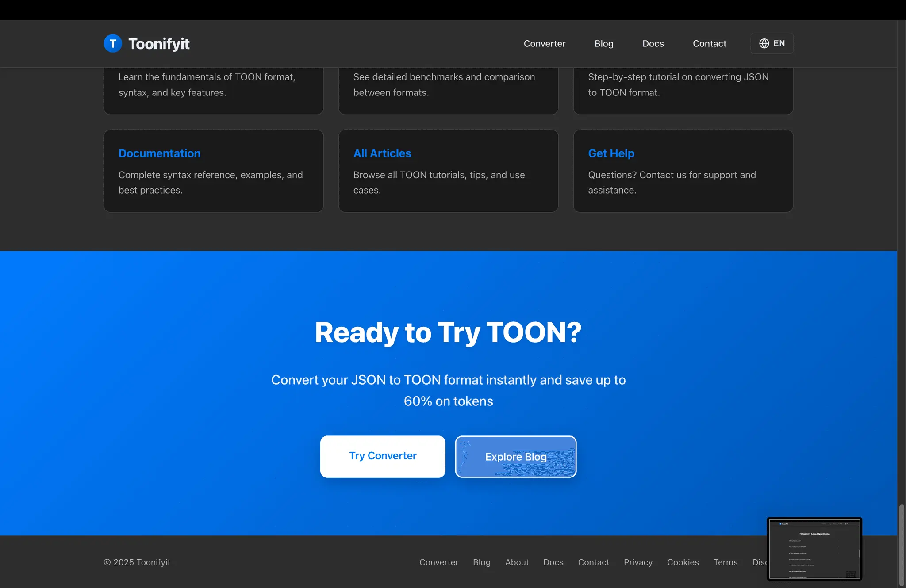Open footer Blog link

click(482, 562)
